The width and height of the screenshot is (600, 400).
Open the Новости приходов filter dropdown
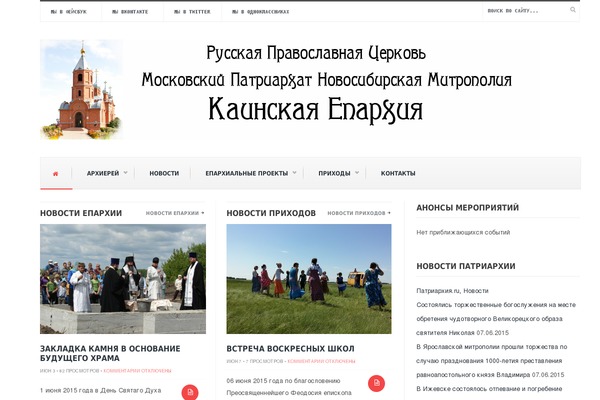click(359, 213)
